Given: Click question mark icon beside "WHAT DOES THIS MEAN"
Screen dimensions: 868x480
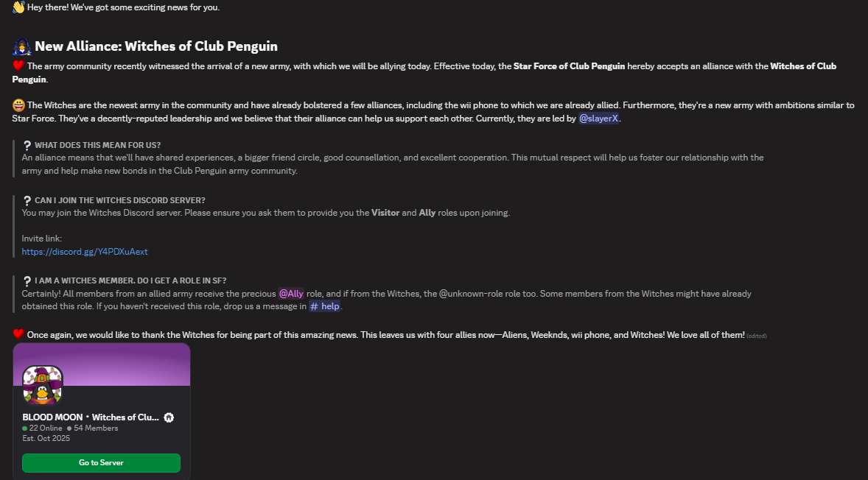Looking at the screenshot, I should coord(27,145).
